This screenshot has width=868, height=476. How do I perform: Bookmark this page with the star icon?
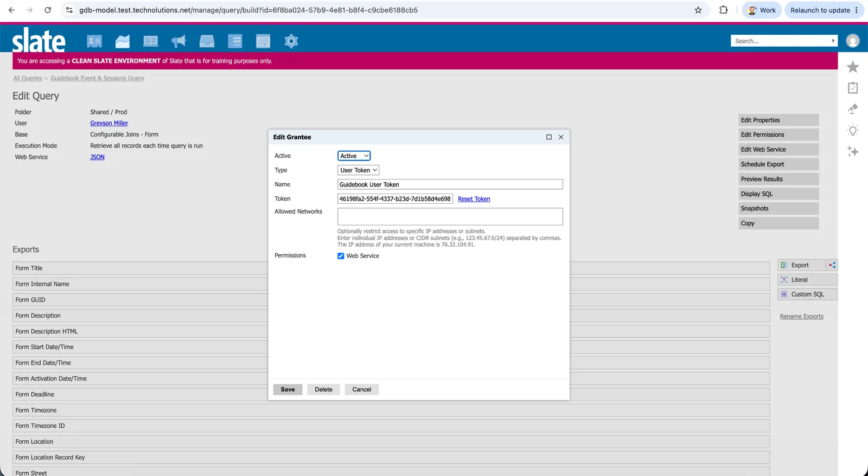tap(698, 10)
